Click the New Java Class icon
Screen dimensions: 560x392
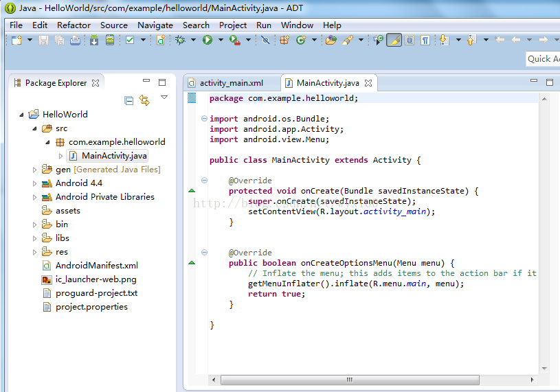tap(301, 40)
